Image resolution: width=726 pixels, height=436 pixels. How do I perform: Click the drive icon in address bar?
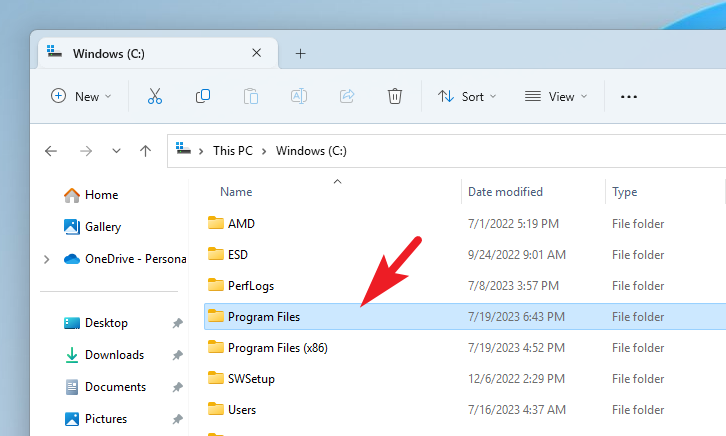click(x=183, y=149)
